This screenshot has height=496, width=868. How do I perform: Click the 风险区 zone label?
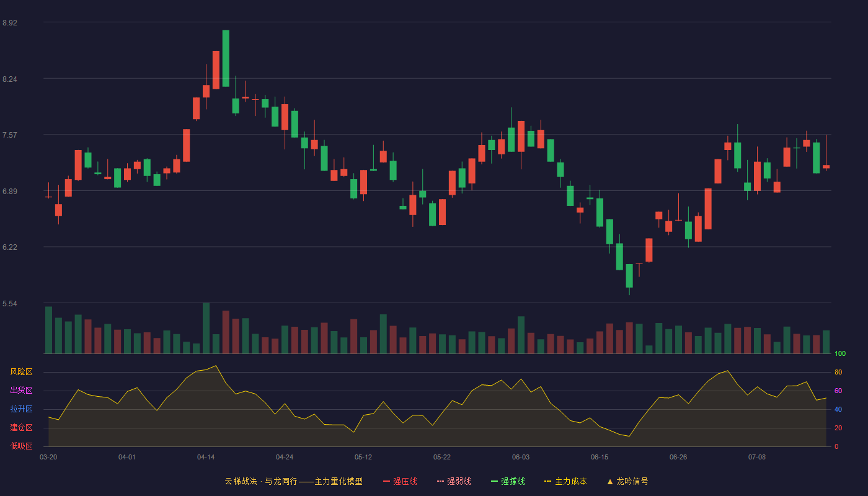(x=21, y=372)
